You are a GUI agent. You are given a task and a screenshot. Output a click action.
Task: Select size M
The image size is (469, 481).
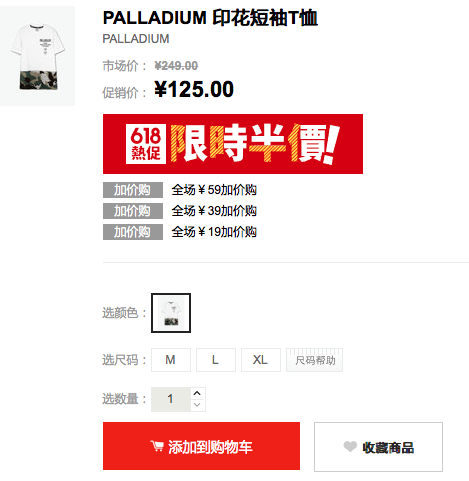pos(171,360)
